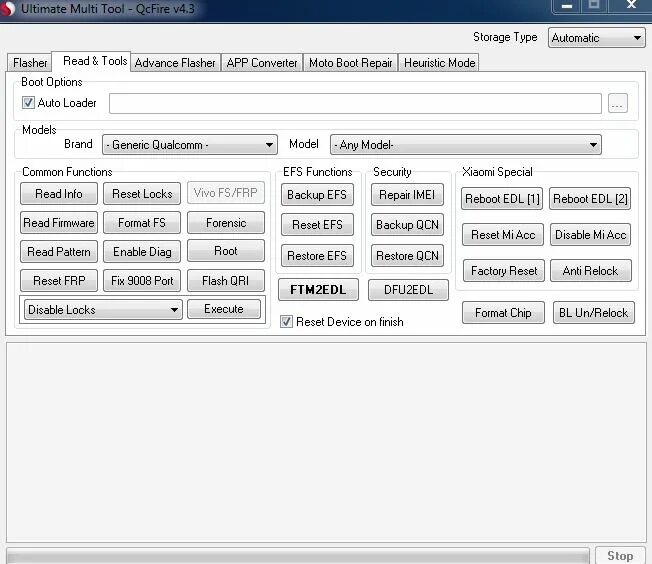Click the Format Chip button
The width and height of the screenshot is (652, 564).
(503, 313)
